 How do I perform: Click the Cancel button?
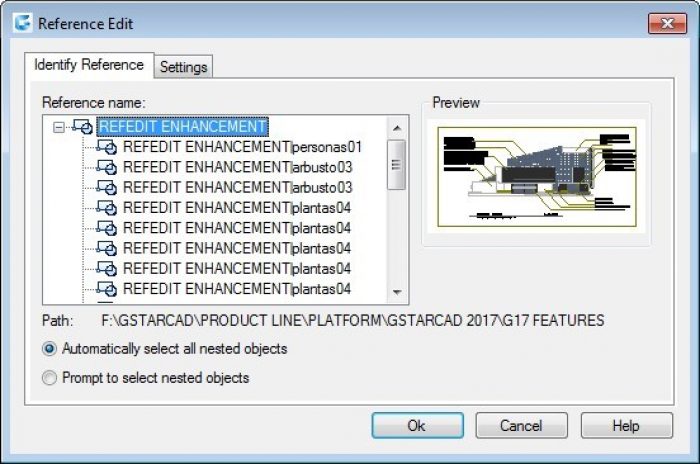pyautogui.click(x=521, y=426)
